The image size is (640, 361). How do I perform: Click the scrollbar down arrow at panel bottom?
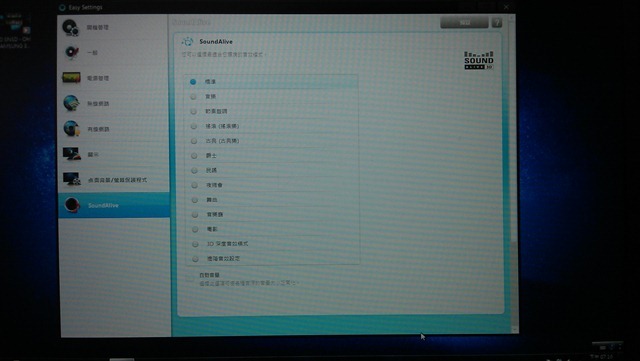point(514,329)
